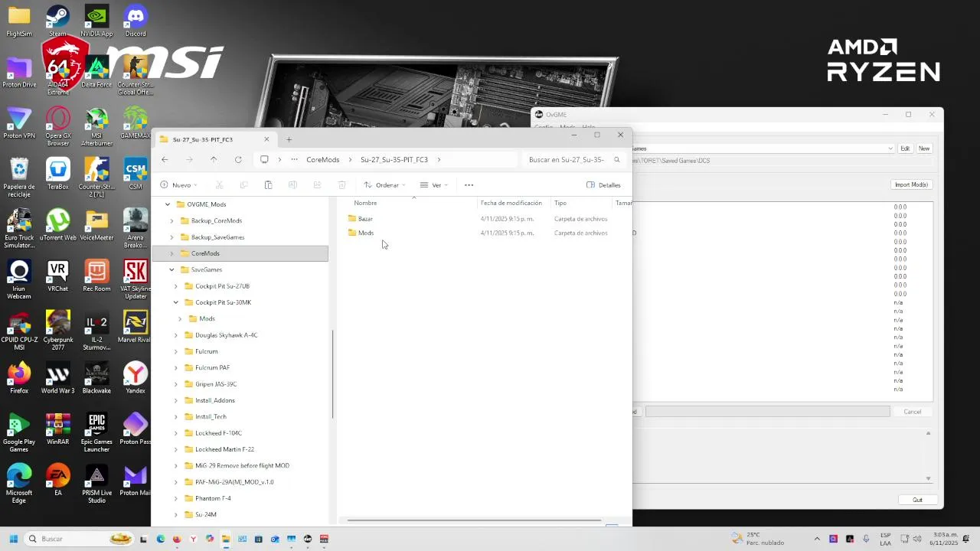Click the New button in OvGME

point(924,148)
